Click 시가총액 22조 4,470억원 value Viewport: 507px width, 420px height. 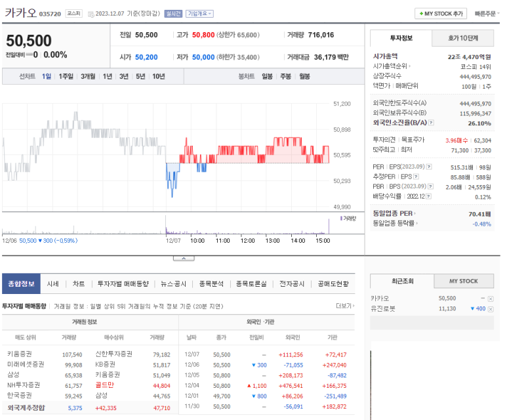click(x=469, y=57)
